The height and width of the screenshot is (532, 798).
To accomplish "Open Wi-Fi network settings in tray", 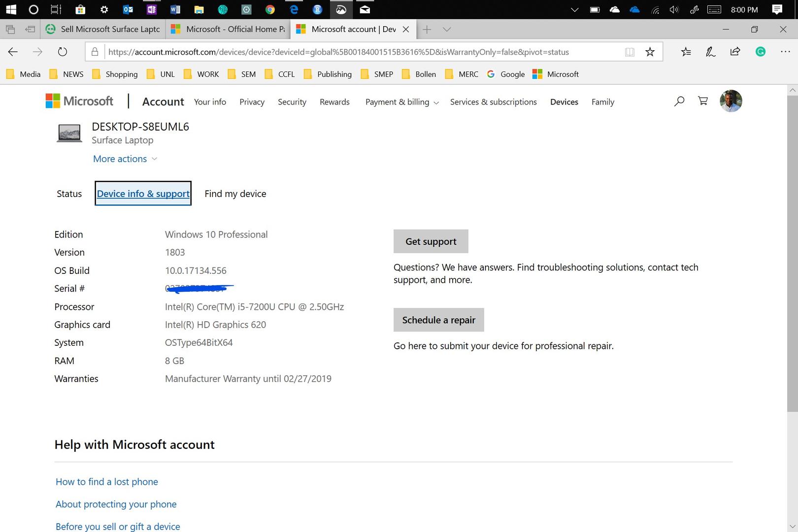I will (x=655, y=9).
